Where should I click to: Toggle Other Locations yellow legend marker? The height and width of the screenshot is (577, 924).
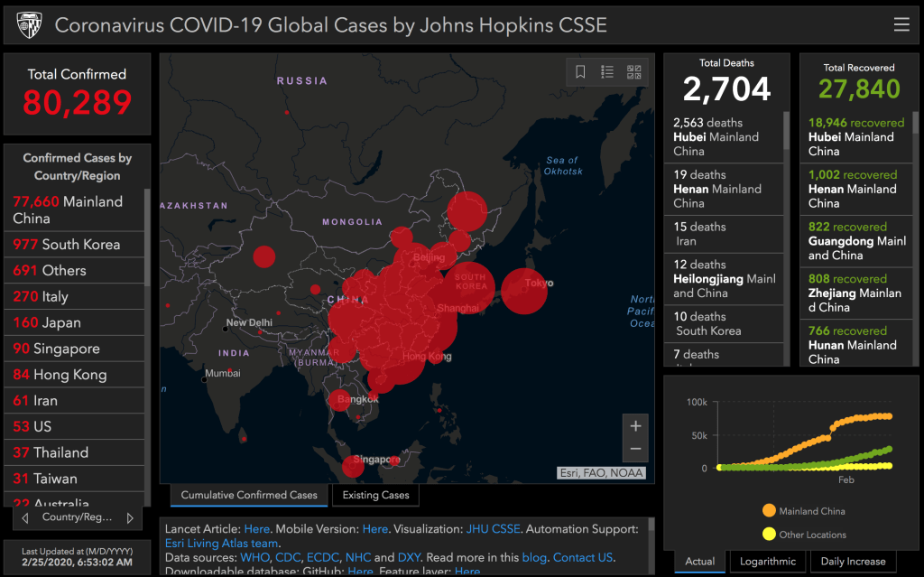coord(769,535)
